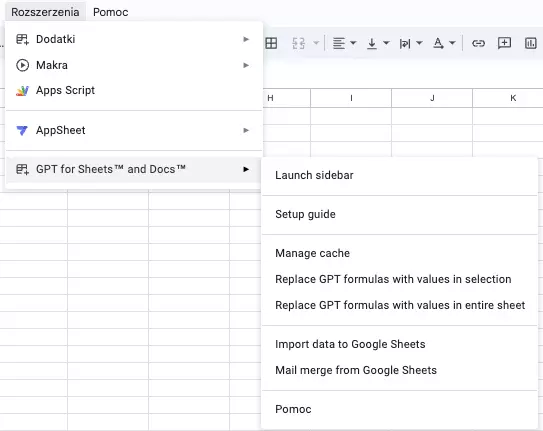Click the GPT for Sheets add-on icon
Image resolution: width=543 pixels, height=431 pixels.
click(x=23, y=169)
